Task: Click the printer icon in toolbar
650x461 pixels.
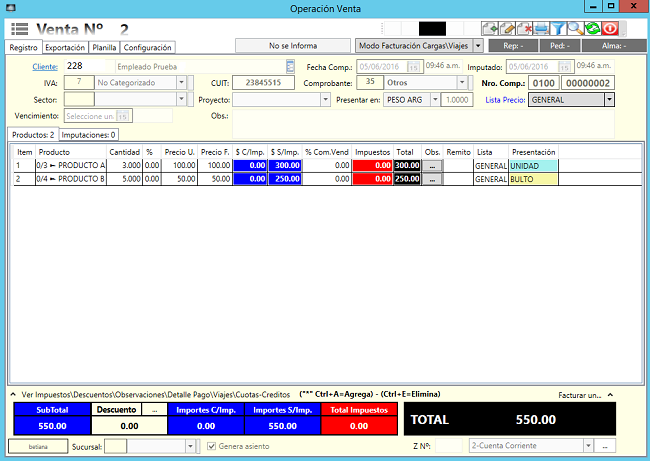Action: (x=541, y=29)
